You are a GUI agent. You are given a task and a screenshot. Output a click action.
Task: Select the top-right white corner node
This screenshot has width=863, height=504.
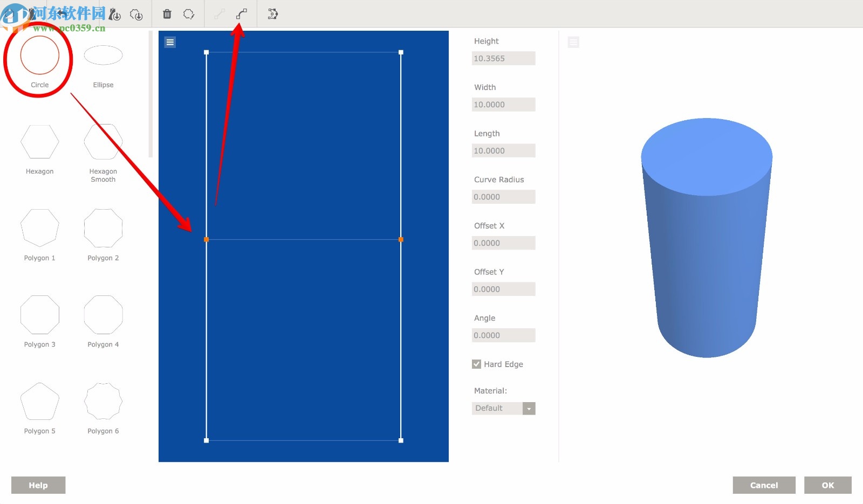[x=401, y=52]
